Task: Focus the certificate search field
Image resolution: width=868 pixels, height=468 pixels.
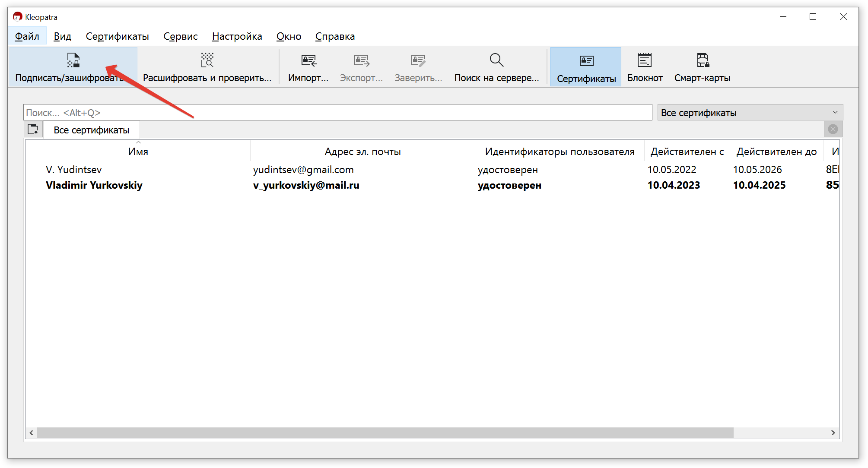Action: (337, 113)
